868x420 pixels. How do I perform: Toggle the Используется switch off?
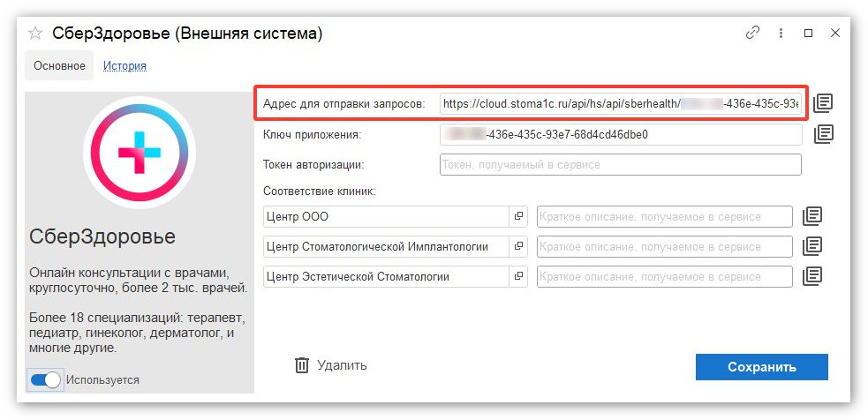(x=45, y=380)
